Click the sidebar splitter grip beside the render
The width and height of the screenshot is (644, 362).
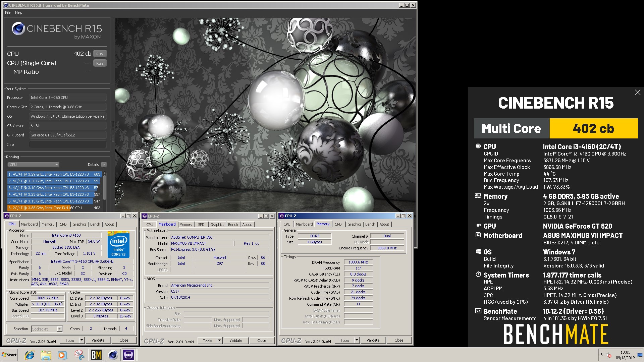[113, 131]
